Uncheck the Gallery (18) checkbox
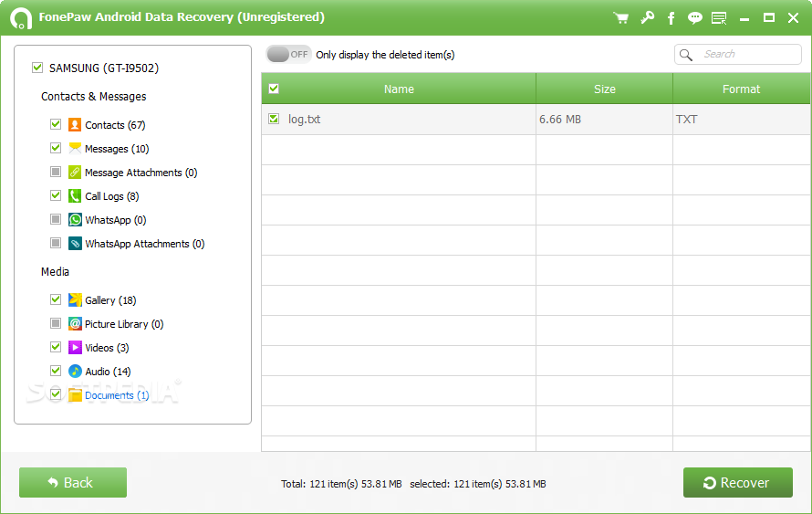Screen dimensions: 812x514 56,299
